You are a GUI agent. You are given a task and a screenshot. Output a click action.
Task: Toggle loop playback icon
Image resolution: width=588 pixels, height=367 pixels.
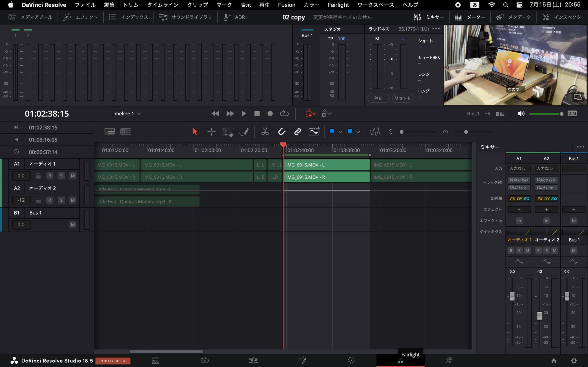[284, 114]
